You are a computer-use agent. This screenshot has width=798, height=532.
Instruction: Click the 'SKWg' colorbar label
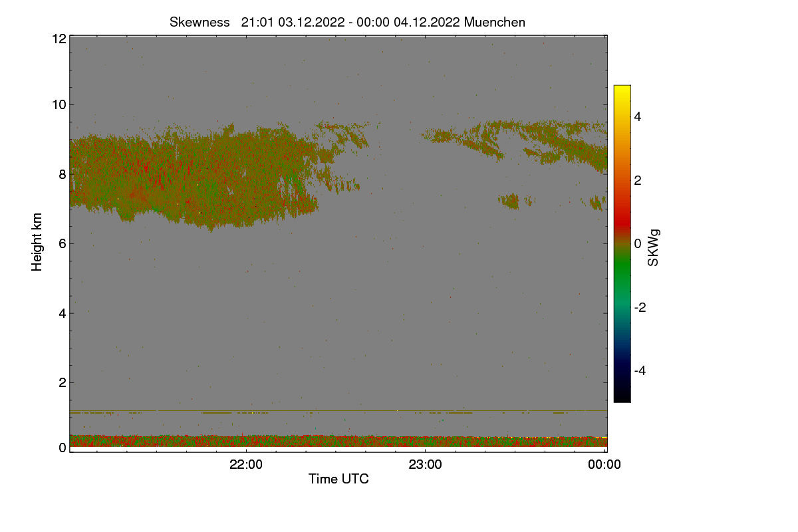pyautogui.click(x=654, y=248)
